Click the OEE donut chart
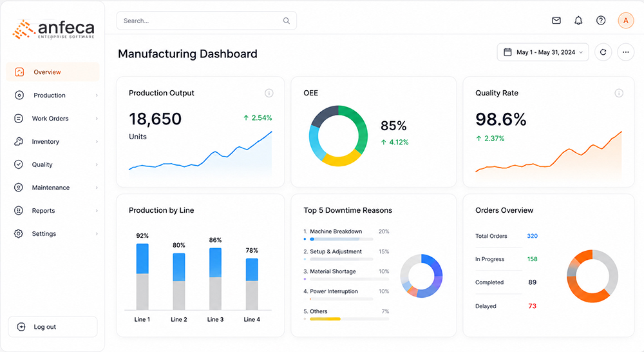644x352 pixels. pyautogui.click(x=339, y=136)
